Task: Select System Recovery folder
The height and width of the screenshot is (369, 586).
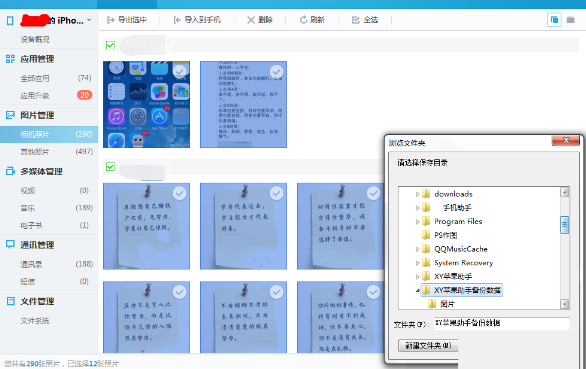Action: pos(457,263)
